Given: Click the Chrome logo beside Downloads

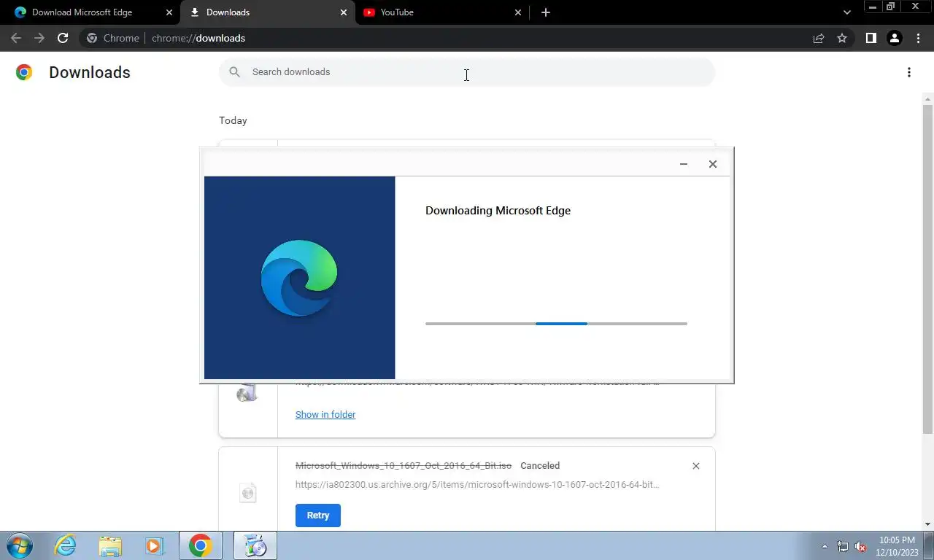Looking at the screenshot, I should (24, 72).
